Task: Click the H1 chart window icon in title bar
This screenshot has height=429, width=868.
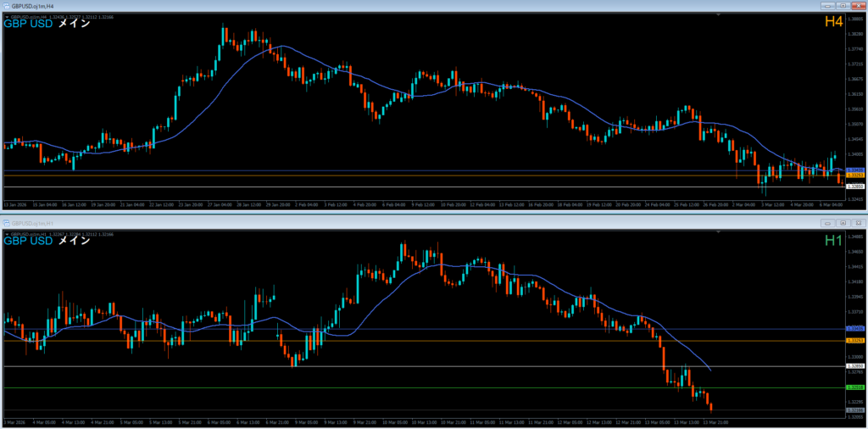Action: click(x=7, y=223)
